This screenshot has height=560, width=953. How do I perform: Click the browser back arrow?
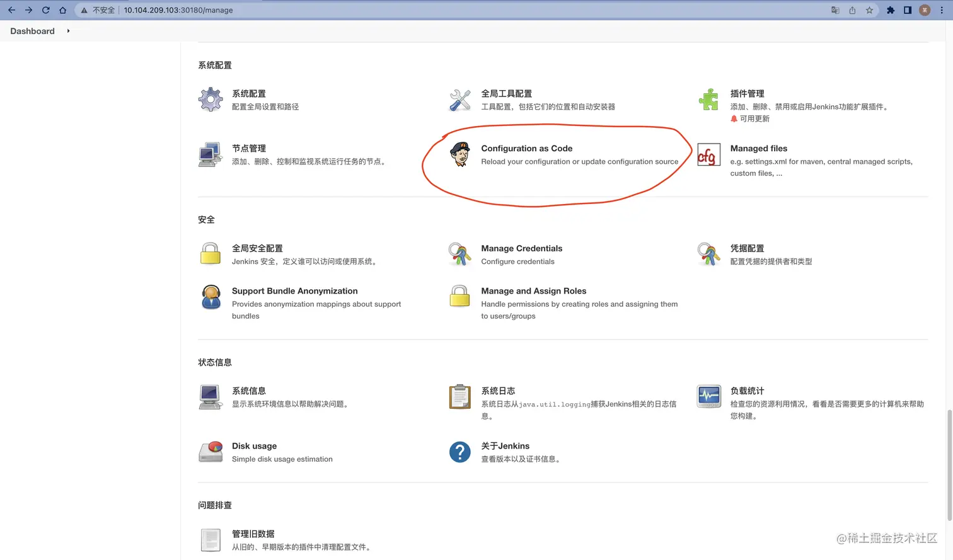coord(11,10)
